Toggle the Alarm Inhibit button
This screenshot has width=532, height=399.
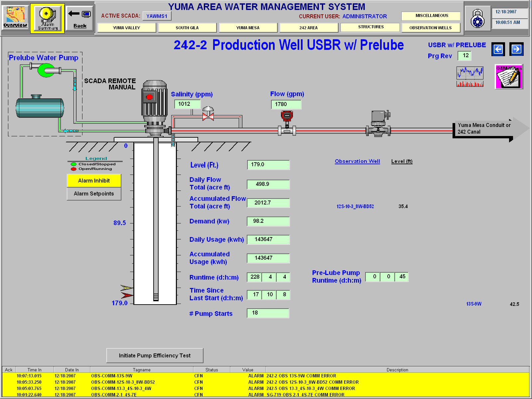94,181
